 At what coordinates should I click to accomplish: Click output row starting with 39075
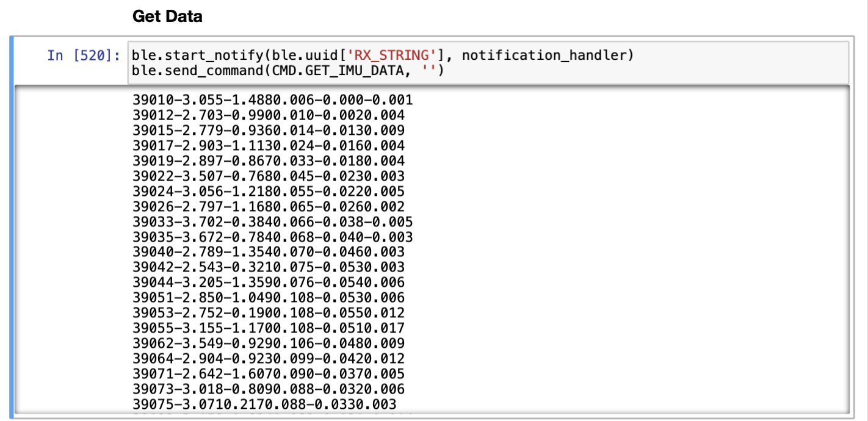[x=264, y=405]
